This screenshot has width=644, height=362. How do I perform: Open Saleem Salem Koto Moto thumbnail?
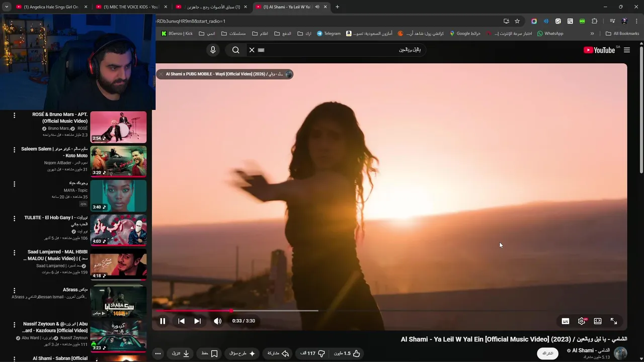pyautogui.click(x=118, y=161)
